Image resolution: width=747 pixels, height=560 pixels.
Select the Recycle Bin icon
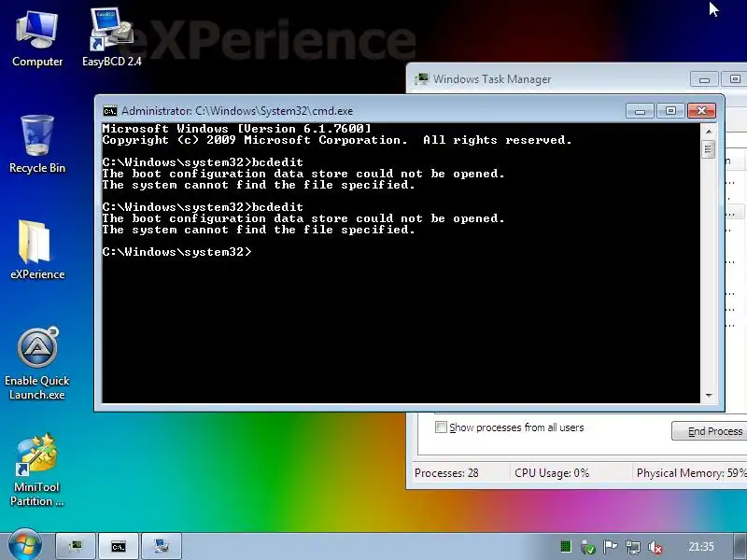[x=37, y=145]
